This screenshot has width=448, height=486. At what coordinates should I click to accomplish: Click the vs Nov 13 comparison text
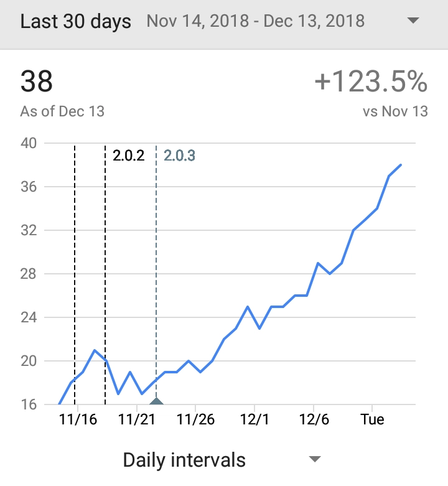pos(395,111)
